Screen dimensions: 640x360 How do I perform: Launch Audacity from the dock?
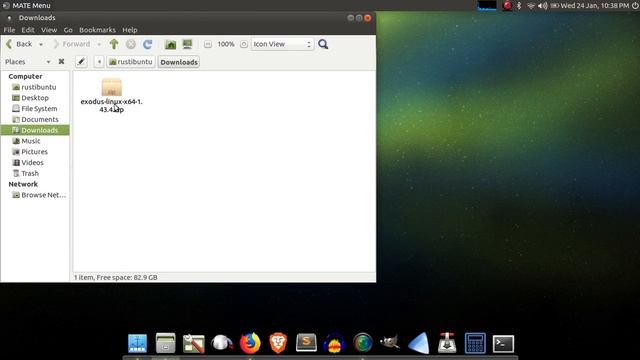(334, 343)
